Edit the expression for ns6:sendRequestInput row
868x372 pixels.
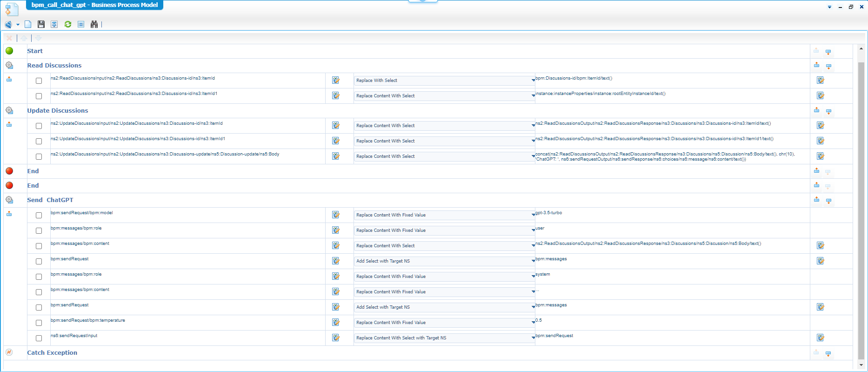pos(820,338)
